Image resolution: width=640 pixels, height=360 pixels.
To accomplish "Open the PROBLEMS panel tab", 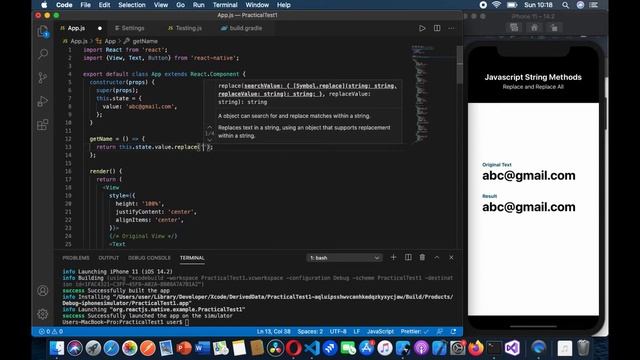I will pyautogui.click(x=76, y=258).
